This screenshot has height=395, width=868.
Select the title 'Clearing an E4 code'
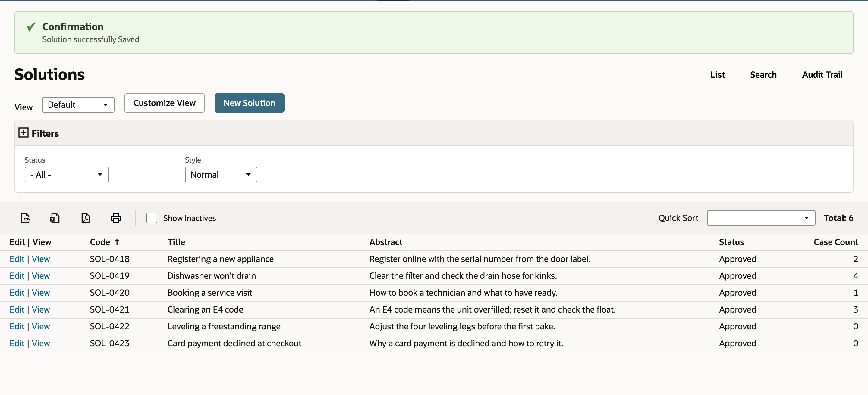click(x=205, y=309)
